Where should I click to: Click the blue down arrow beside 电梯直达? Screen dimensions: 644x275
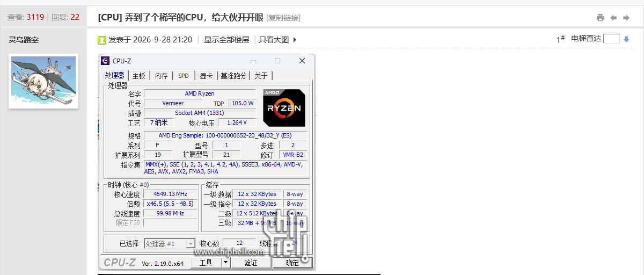point(626,39)
